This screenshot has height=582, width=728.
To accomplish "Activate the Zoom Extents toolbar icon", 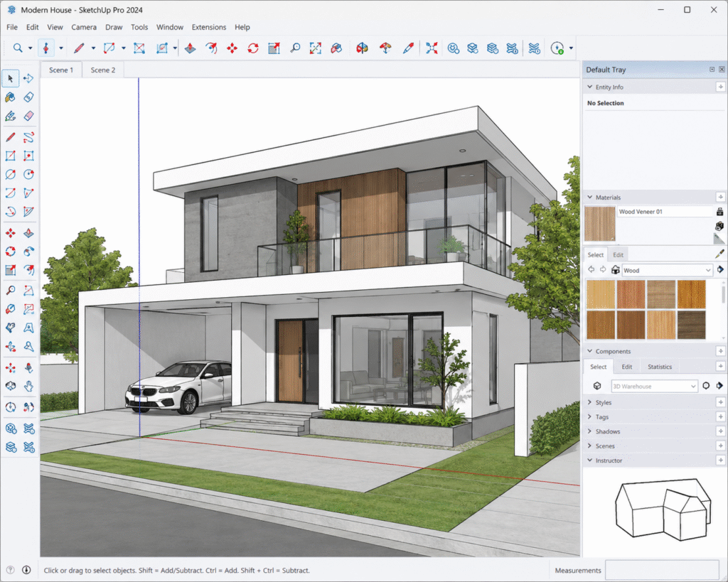I will [315, 48].
